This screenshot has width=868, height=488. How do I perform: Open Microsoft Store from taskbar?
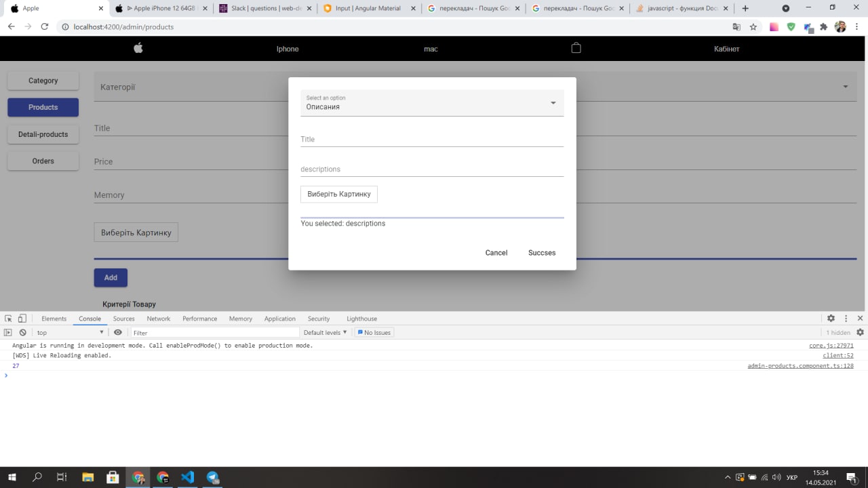[x=113, y=477]
